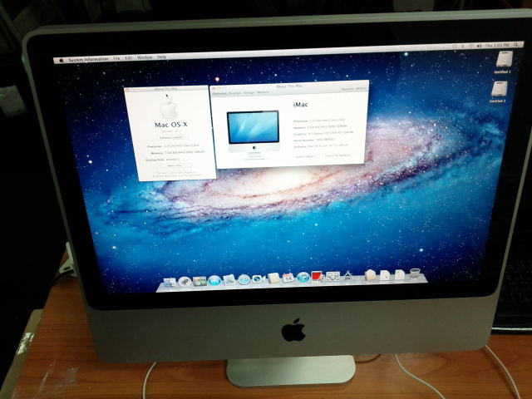Open the Applications stack in the Dock
This screenshot has height=399, width=532.
pos(370,275)
